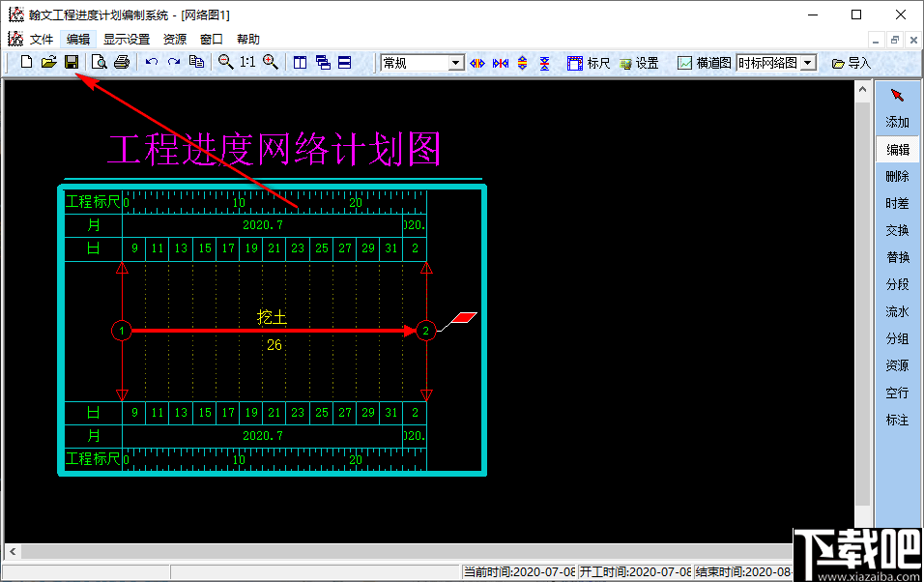Open the 编辑 menu
Viewport: 924px width, 582px height.
tap(77, 40)
